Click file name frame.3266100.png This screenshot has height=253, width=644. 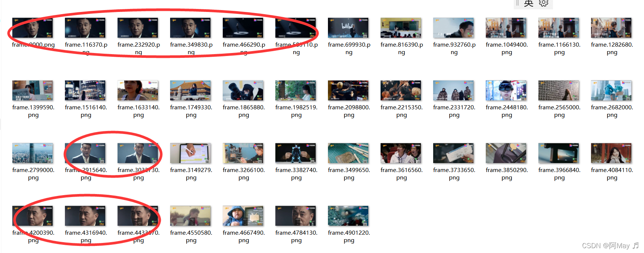(x=244, y=174)
